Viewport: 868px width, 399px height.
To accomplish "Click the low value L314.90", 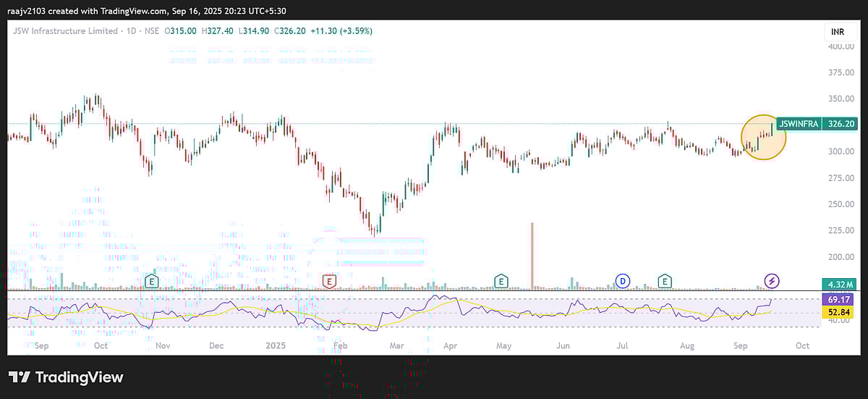I will (252, 31).
